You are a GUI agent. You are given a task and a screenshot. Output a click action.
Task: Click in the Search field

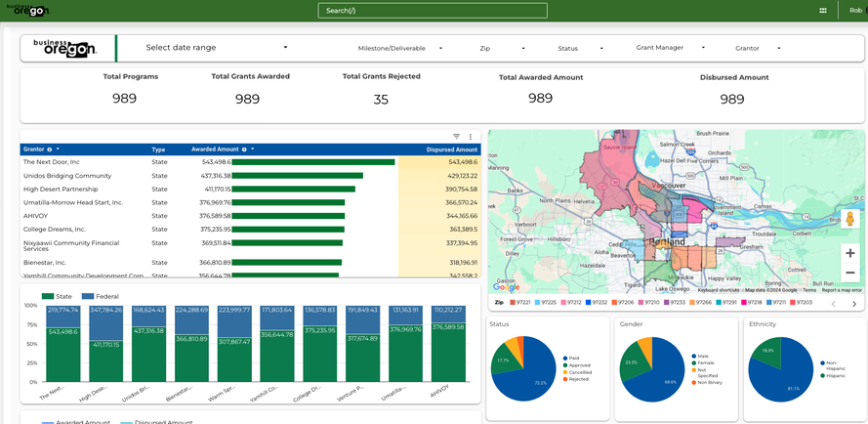(433, 11)
